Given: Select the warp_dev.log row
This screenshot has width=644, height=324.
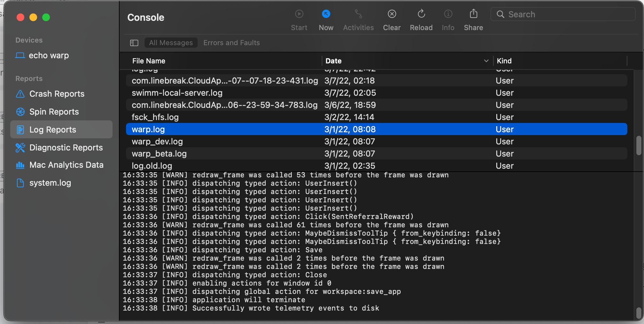Looking at the screenshot, I should pyautogui.click(x=376, y=142).
